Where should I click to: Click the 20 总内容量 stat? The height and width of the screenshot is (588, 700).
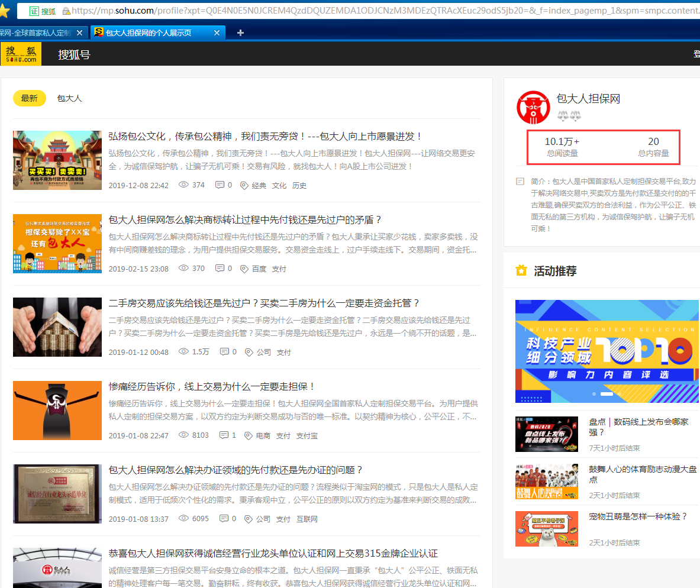pyautogui.click(x=654, y=147)
